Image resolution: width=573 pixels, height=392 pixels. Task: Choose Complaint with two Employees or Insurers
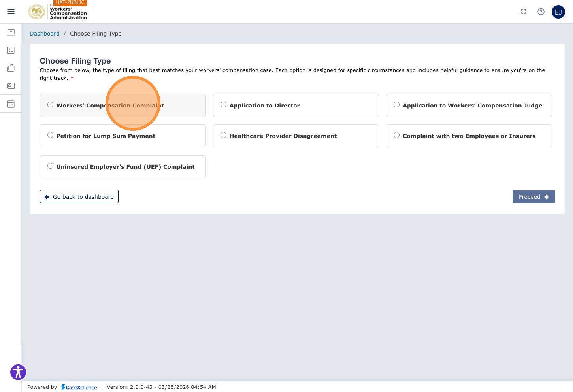(x=469, y=136)
